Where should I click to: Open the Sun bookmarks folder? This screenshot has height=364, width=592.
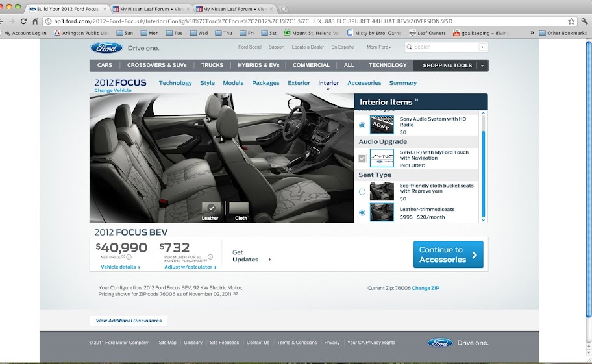click(125, 33)
